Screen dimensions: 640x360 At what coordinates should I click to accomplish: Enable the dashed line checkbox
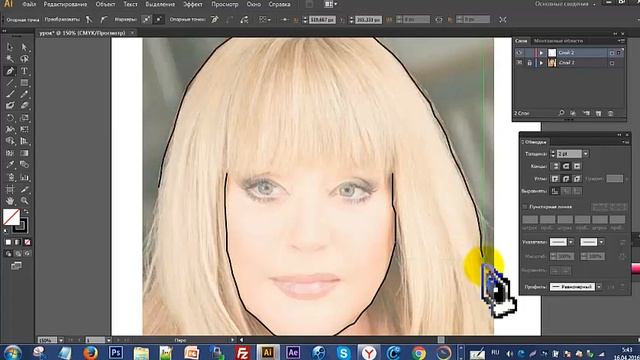(525, 207)
